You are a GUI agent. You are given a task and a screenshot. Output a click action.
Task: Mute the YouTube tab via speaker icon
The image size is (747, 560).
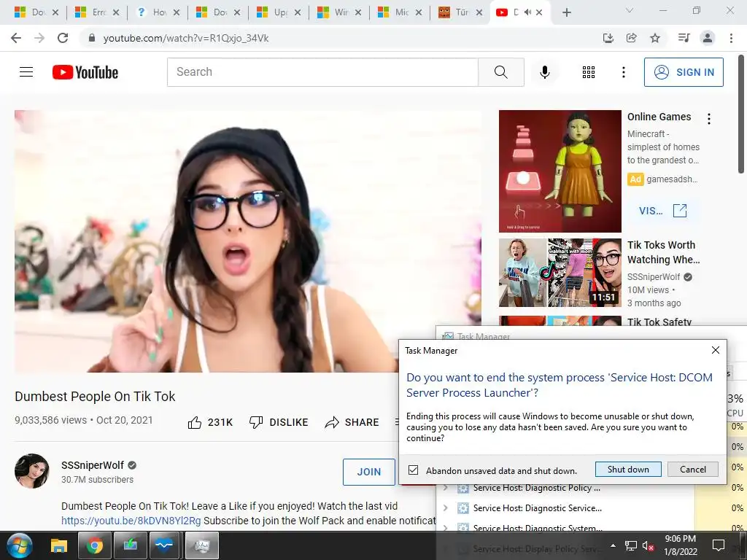click(527, 12)
